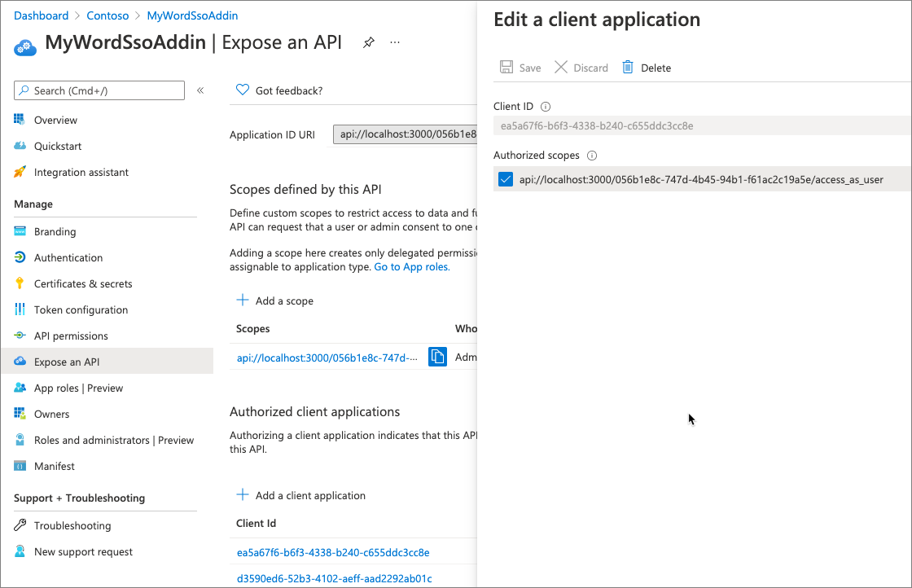Click the Got feedback? text
The image size is (912, 588).
pos(289,90)
